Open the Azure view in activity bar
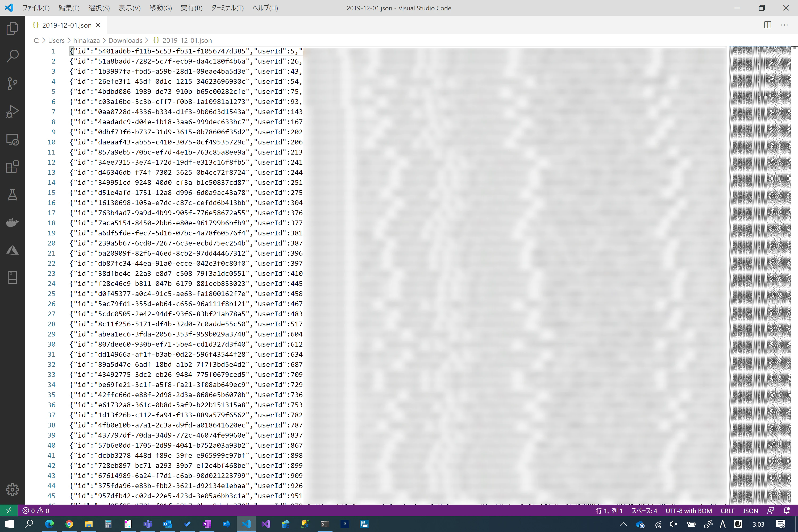798x532 pixels. tap(13, 250)
